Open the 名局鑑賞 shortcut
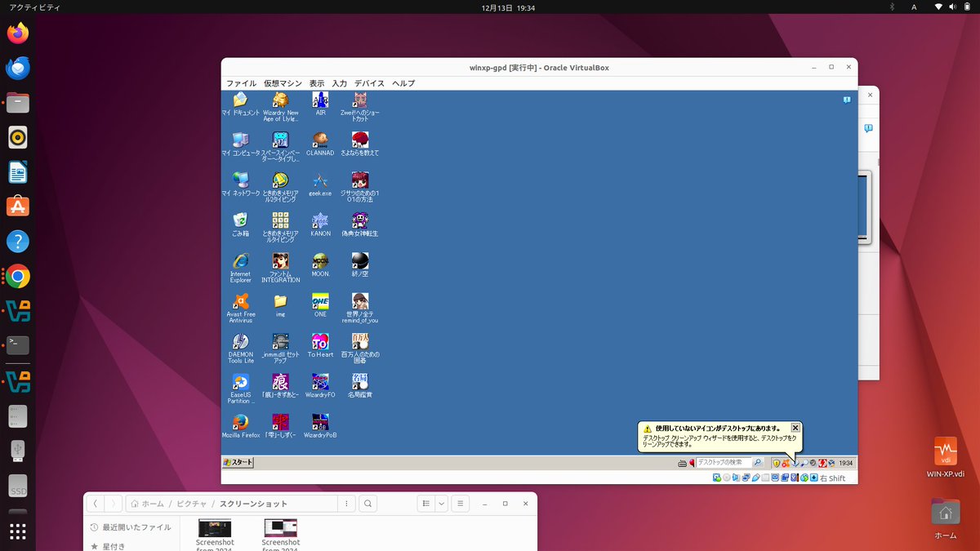Viewport: 980px width, 551px height. (x=360, y=385)
